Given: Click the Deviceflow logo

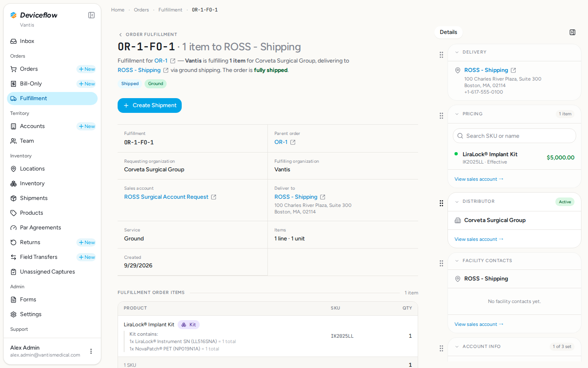Looking at the screenshot, I should 33,15.
